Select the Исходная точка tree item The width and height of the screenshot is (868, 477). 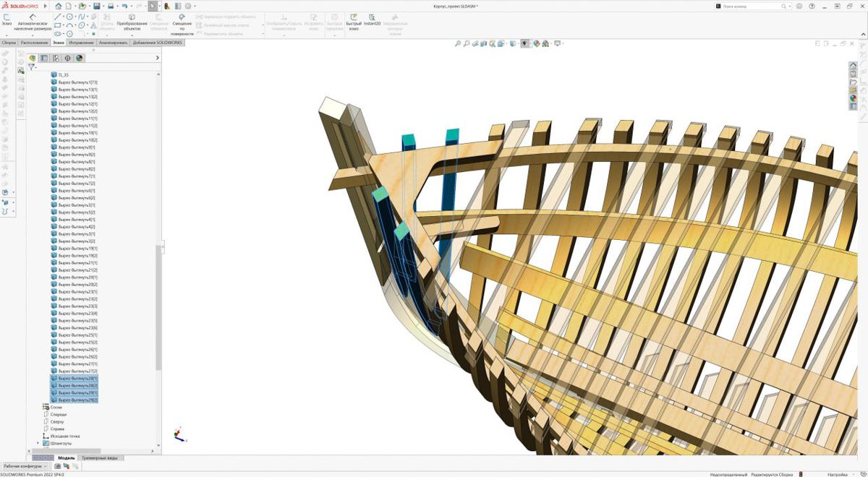65,436
